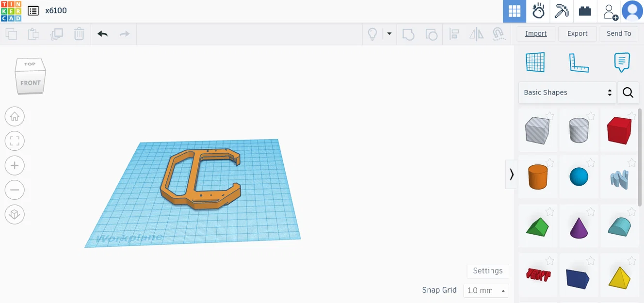Image resolution: width=644 pixels, height=303 pixels.
Task: Select the teal Round Roof shape
Action: tap(619, 227)
